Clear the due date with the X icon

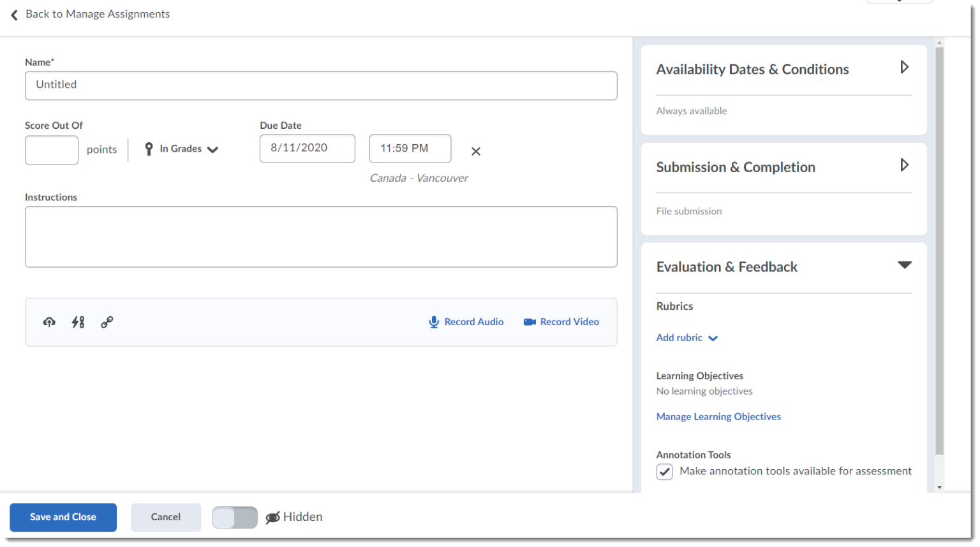(475, 151)
